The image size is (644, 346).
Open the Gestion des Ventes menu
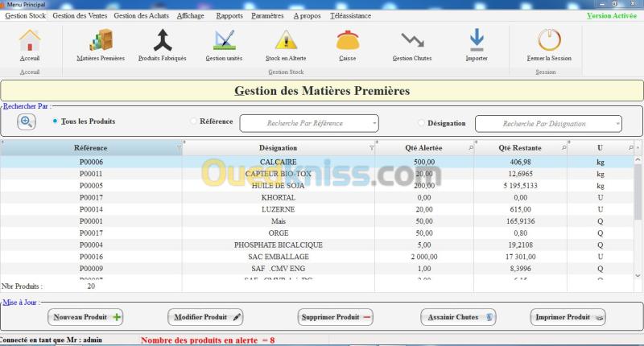(x=80, y=15)
